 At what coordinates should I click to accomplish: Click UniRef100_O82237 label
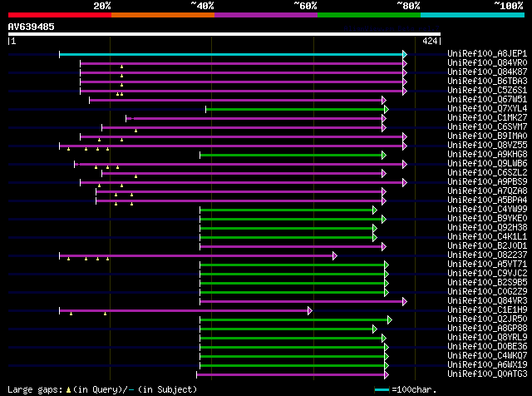tap(487, 255)
